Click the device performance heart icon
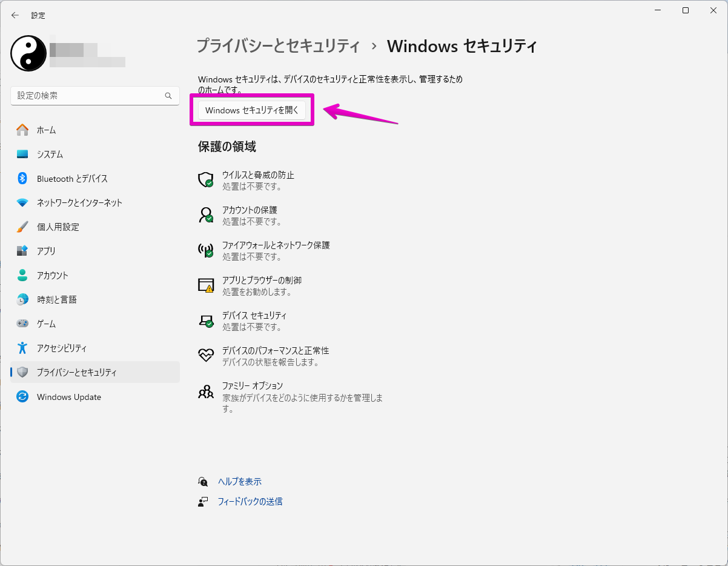This screenshot has width=728, height=566. click(x=206, y=356)
